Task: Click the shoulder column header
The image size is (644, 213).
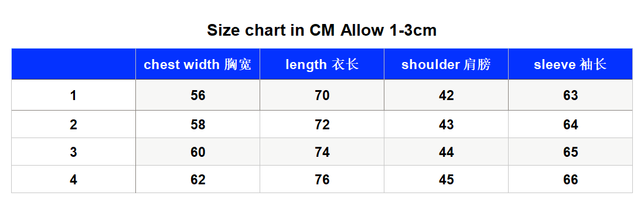Action: [446, 64]
